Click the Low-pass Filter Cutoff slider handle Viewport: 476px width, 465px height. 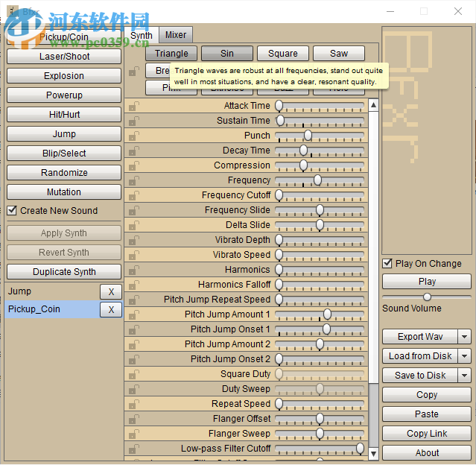pyautogui.click(x=360, y=448)
